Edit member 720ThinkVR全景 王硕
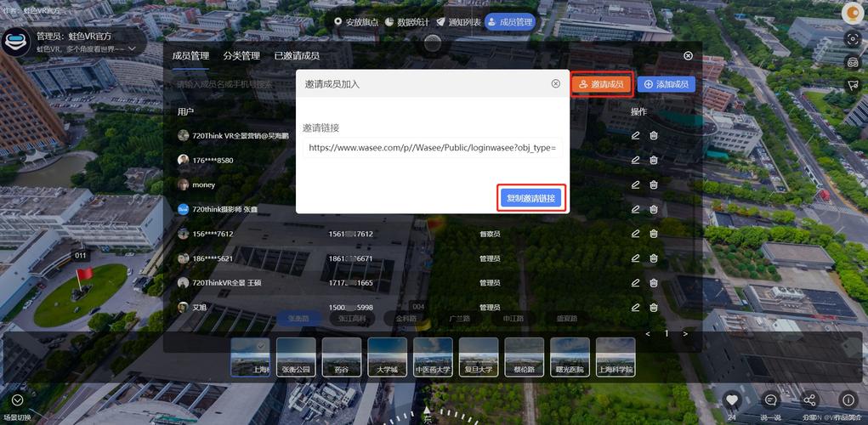The width and height of the screenshot is (868, 425). [635, 283]
